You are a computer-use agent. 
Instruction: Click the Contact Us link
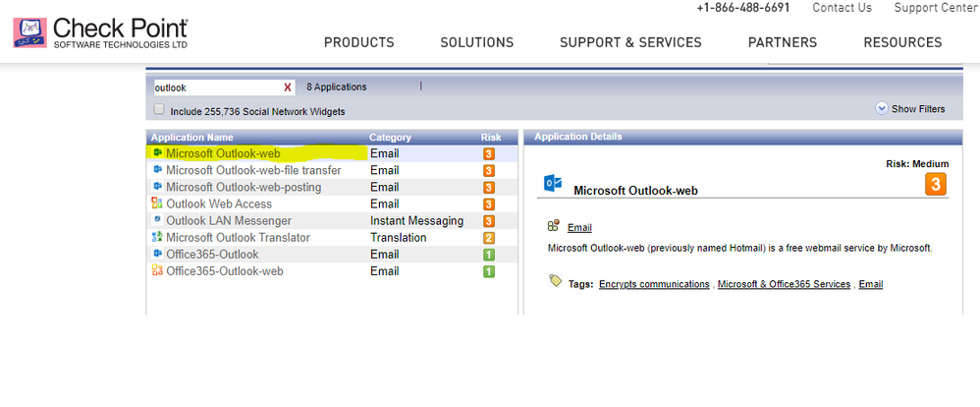click(x=842, y=8)
